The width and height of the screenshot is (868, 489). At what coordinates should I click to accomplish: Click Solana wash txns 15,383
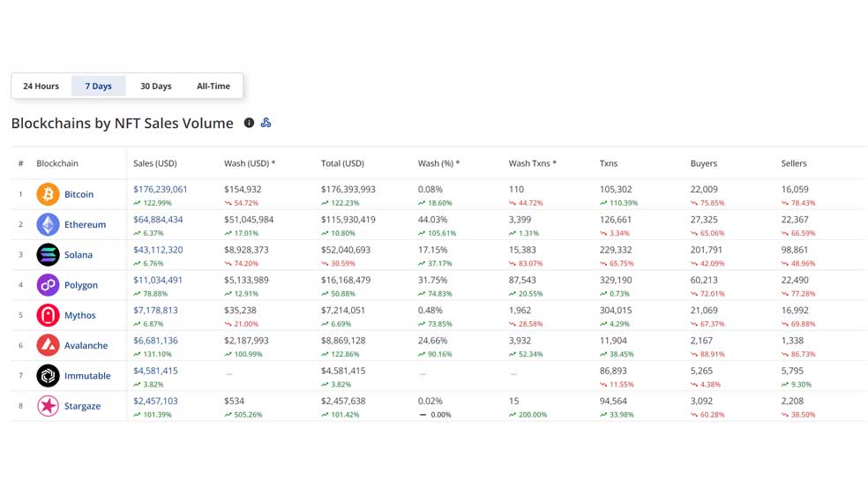(522, 250)
